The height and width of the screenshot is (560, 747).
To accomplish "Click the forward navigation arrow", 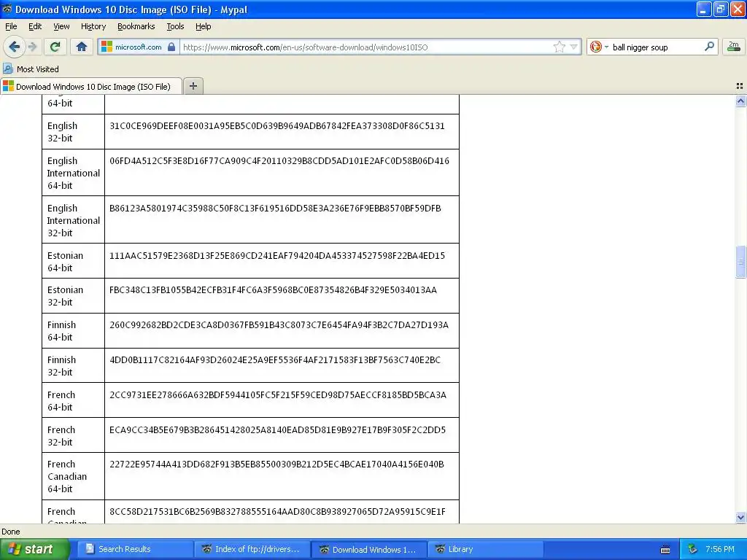I will [32, 47].
